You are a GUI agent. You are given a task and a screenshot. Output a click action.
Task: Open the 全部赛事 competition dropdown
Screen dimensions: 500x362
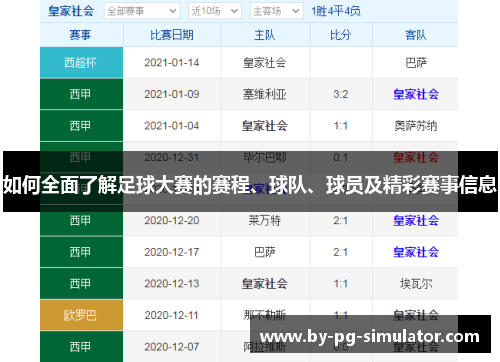tap(142, 11)
